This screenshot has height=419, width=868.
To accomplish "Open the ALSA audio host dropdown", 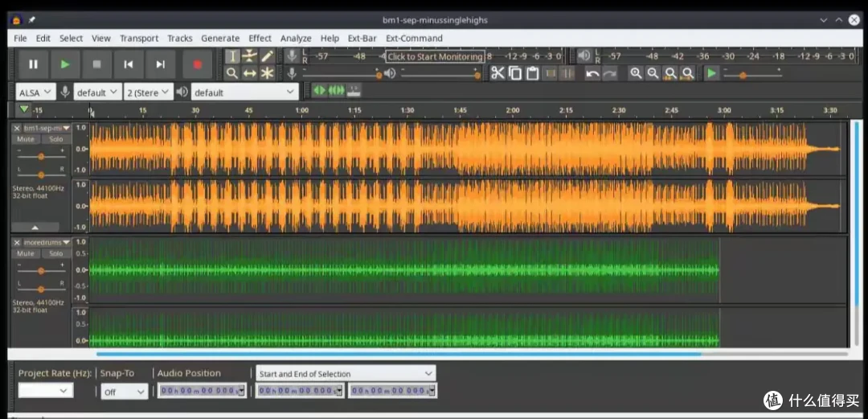I will tap(35, 92).
